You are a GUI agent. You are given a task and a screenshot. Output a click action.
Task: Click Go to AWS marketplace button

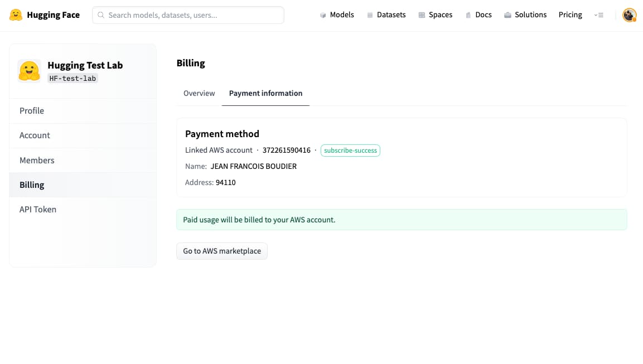coord(222,251)
